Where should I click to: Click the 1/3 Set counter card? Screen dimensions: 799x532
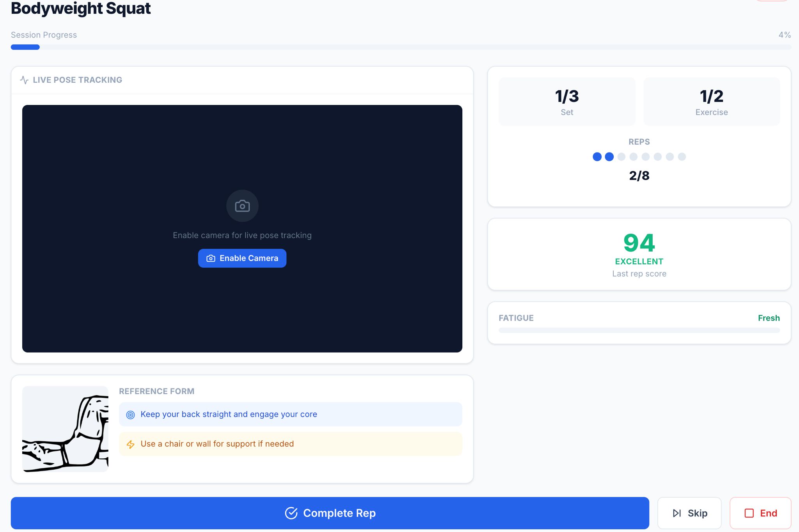pyautogui.click(x=567, y=102)
